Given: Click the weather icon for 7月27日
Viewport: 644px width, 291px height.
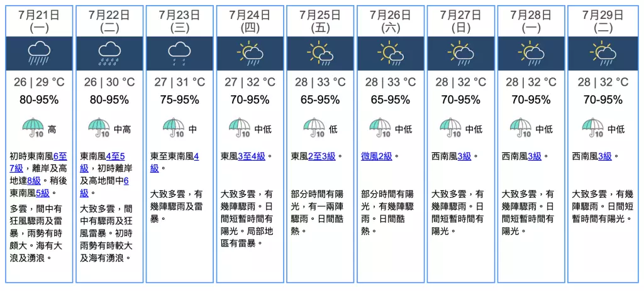Looking at the screenshot, I should (x=461, y=53).
